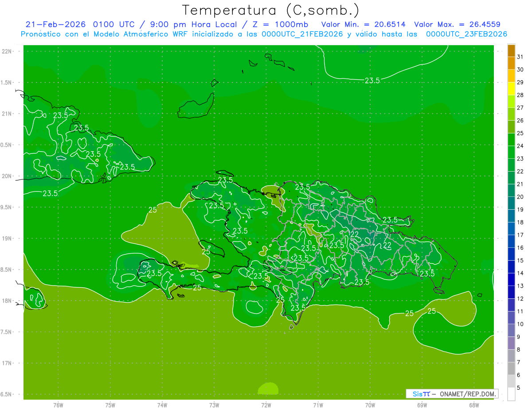Screen dimensions: 532x411
Task: Click legend value '20' on the color scale
Action: click(x=520, y=197)
